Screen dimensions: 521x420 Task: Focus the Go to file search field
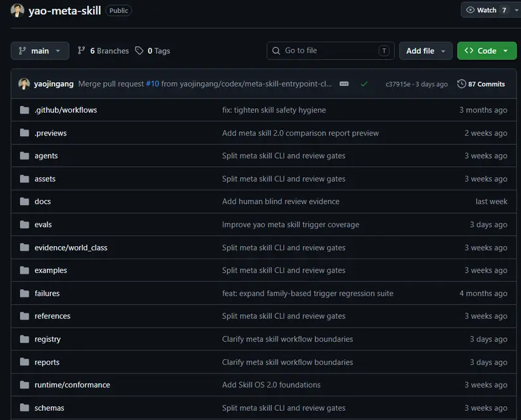[330, 51]
